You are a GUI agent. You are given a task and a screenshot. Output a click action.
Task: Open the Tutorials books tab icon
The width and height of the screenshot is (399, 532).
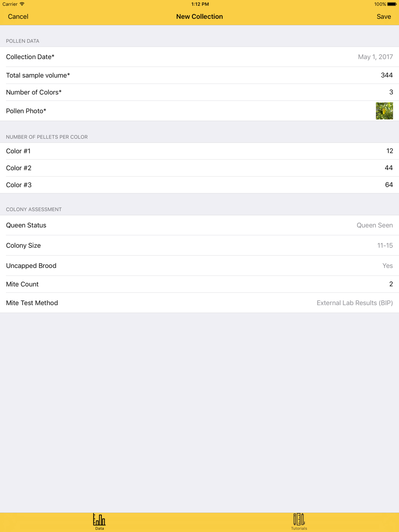click(299, 520)
